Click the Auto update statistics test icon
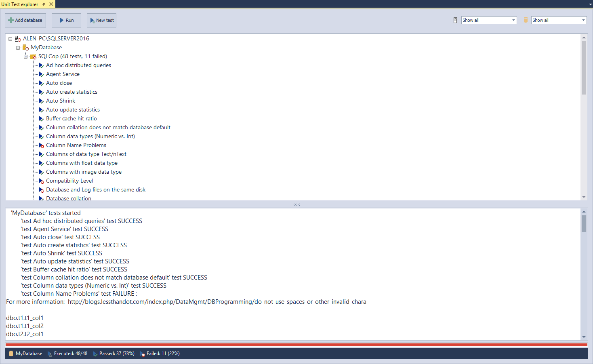 41,110
